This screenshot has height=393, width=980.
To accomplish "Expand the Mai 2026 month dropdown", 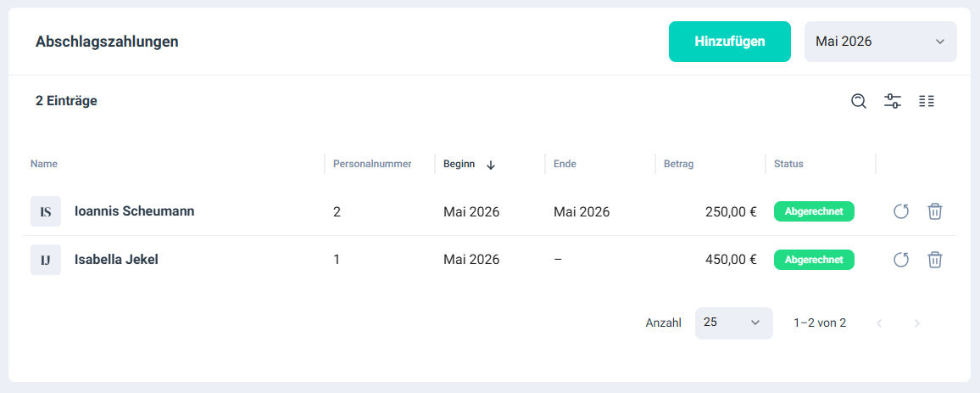I will (x=880, y=42).
